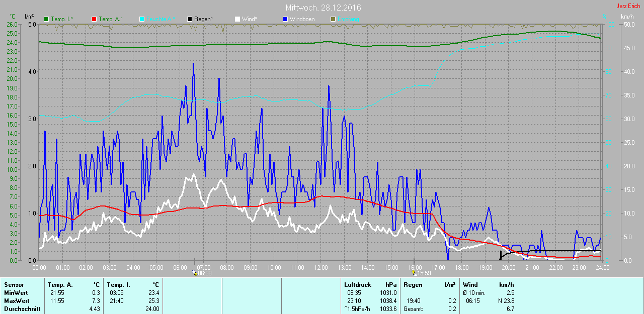Click the blue Windböen legend square
Image resolution: width=644 pixels, height=314 pixels.
(x=285, y=19)
